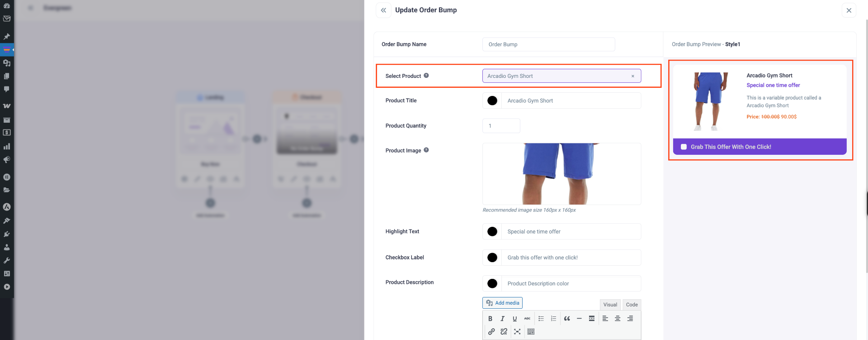Click the Order Bump Name input field

tap(548, 44)
